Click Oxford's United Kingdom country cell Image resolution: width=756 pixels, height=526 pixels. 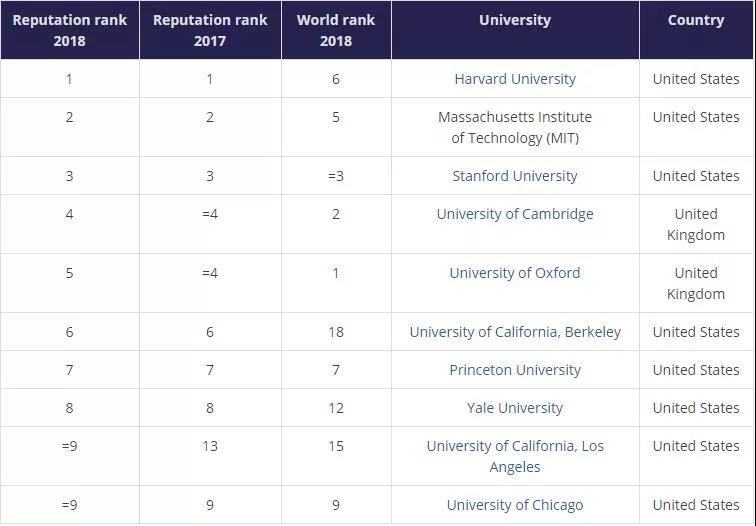(696, 283)
